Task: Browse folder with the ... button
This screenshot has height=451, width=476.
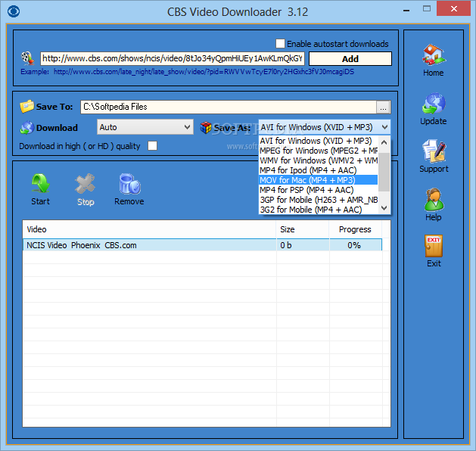Action: pos(384,107)
